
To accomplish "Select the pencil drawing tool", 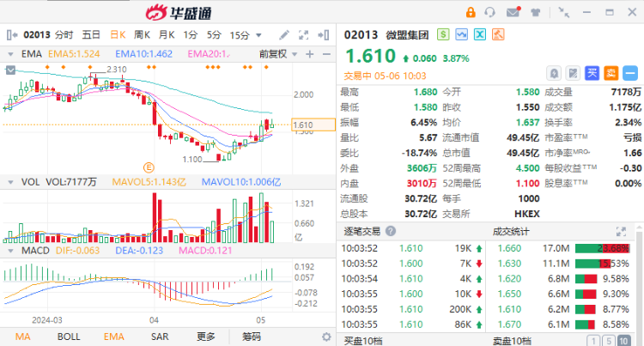I will click(x=284, y=35).
